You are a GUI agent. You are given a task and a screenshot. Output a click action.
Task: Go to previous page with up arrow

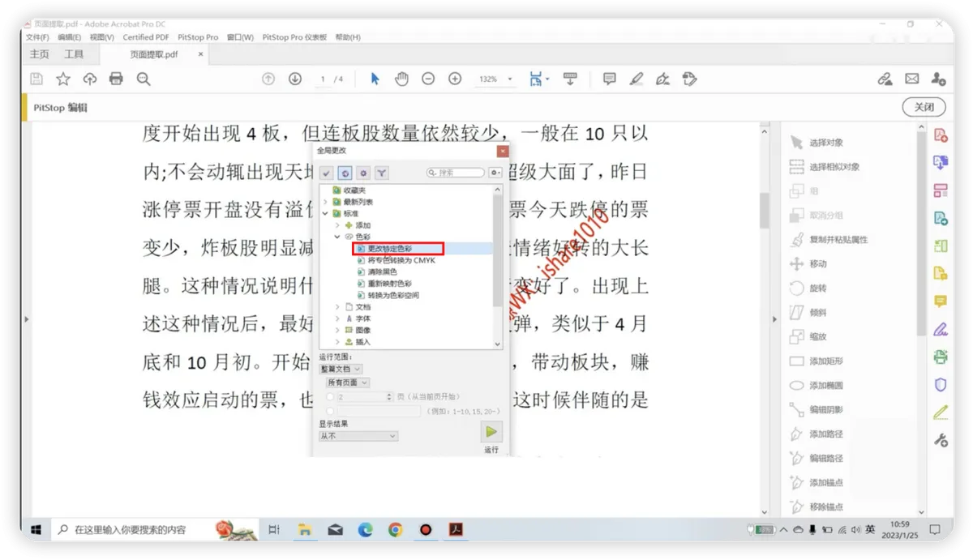pyautogui.click(x=268, y=79)
